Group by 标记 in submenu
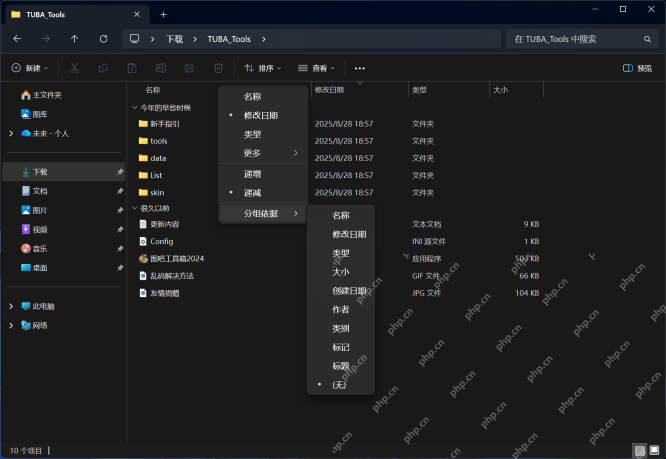Screen dimensions: 666x459 click(x=341, y=347)
